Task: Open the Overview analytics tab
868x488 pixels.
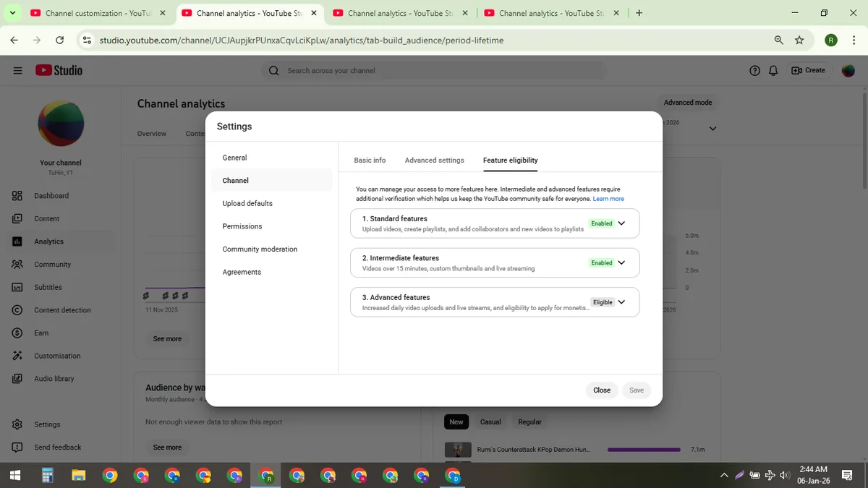Action: click(x=152, y=134)
